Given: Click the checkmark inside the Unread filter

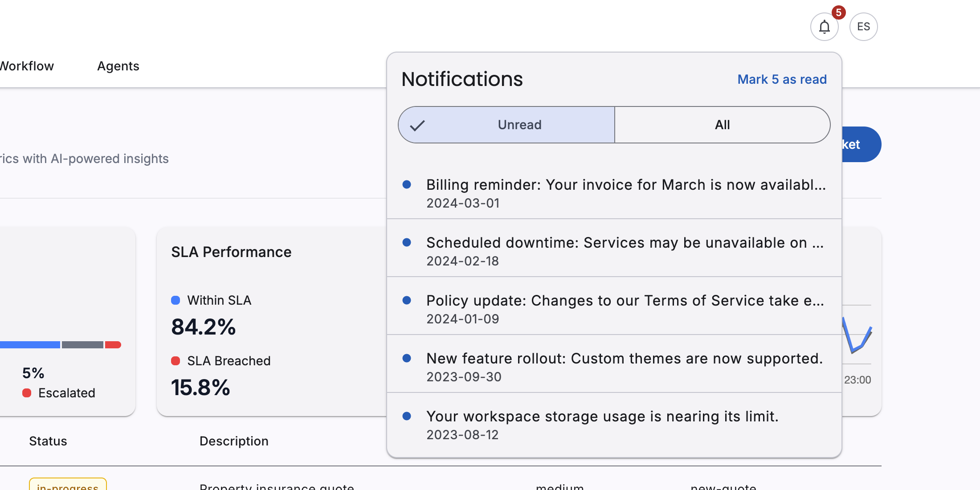Looking at the screenshot, I should [x=418, y=125].
